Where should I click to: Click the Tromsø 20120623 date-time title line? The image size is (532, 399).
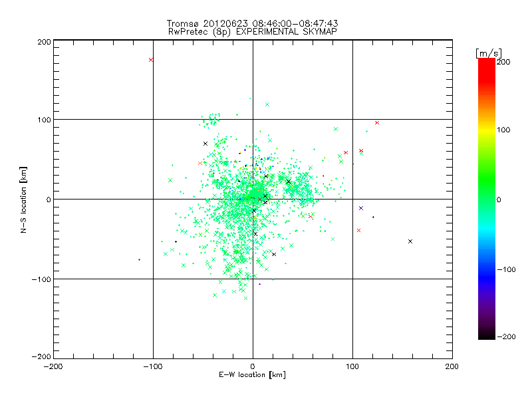252,23
